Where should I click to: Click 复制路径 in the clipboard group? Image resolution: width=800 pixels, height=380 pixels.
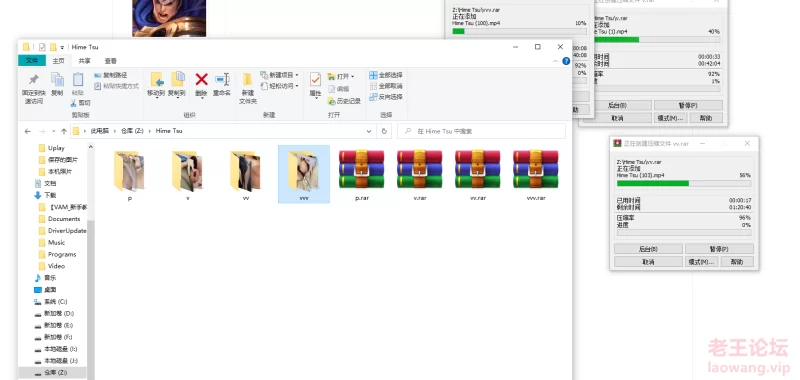pyautogui.click(x=111, y=75)
